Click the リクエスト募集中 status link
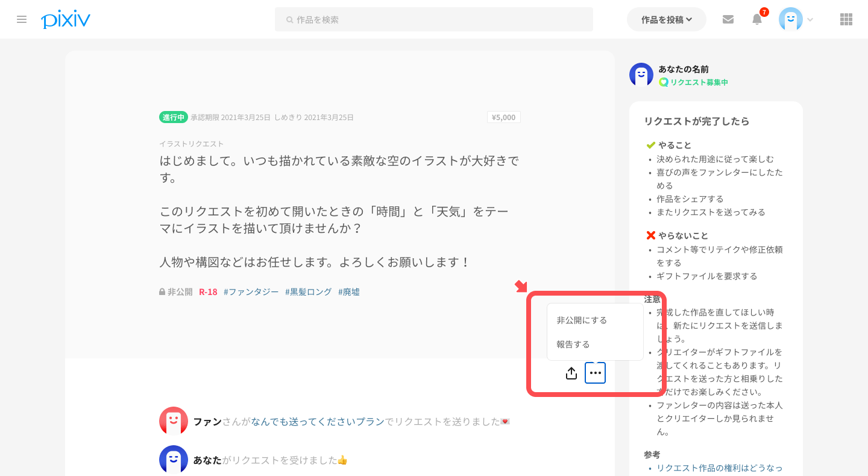868x476 pixels. [698, 82]
